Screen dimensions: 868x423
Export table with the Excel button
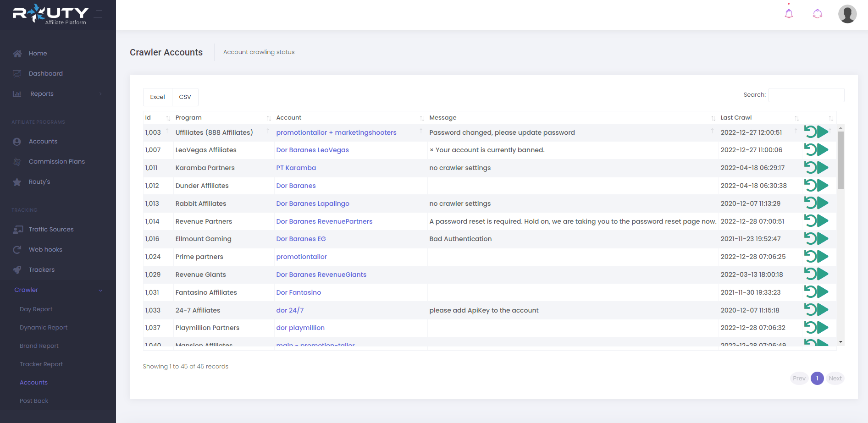click(x=157, y=97)
